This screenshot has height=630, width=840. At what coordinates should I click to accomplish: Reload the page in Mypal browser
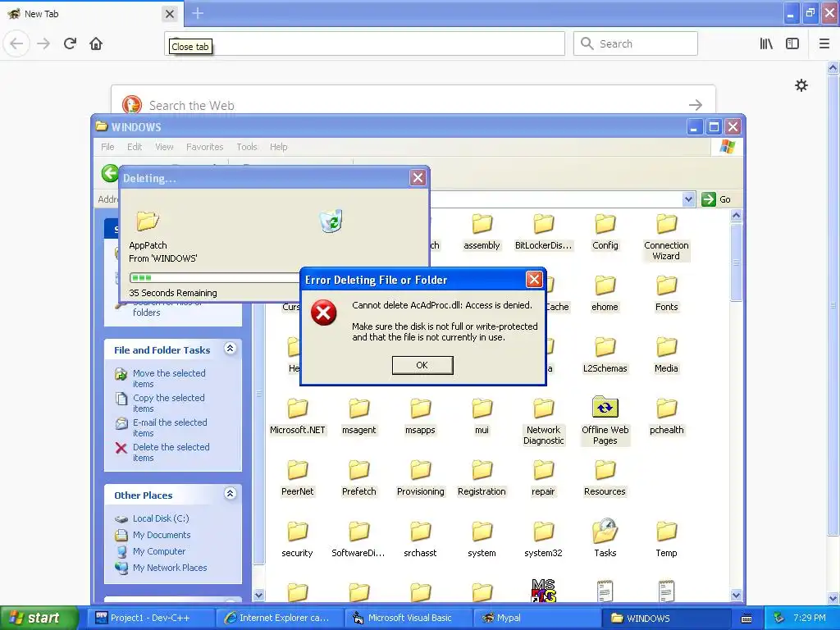71,43
